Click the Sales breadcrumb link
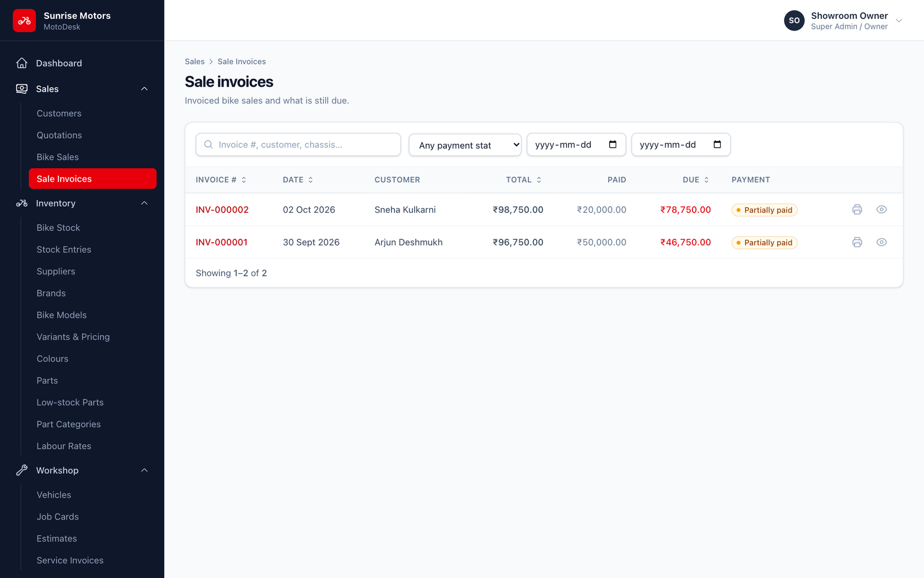 (195, 61)
